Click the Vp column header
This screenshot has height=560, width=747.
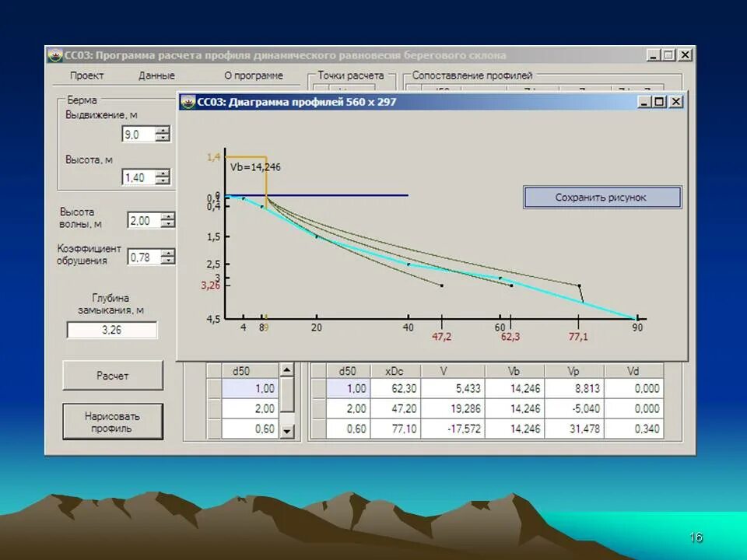574,371
